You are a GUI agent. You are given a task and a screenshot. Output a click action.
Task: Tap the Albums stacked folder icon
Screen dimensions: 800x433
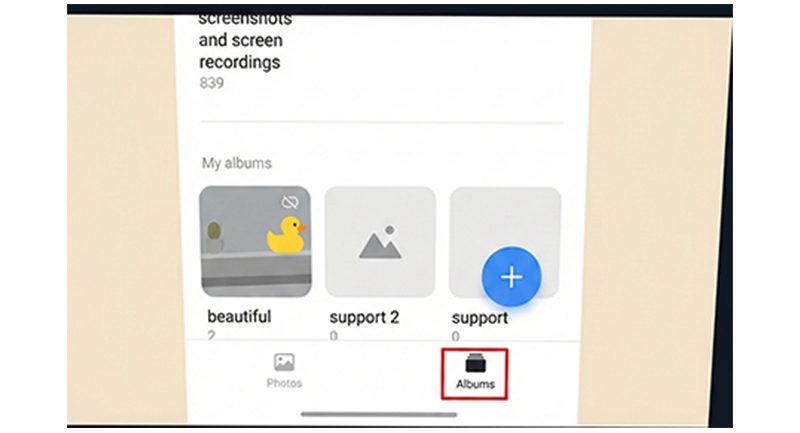coord(476,363)
